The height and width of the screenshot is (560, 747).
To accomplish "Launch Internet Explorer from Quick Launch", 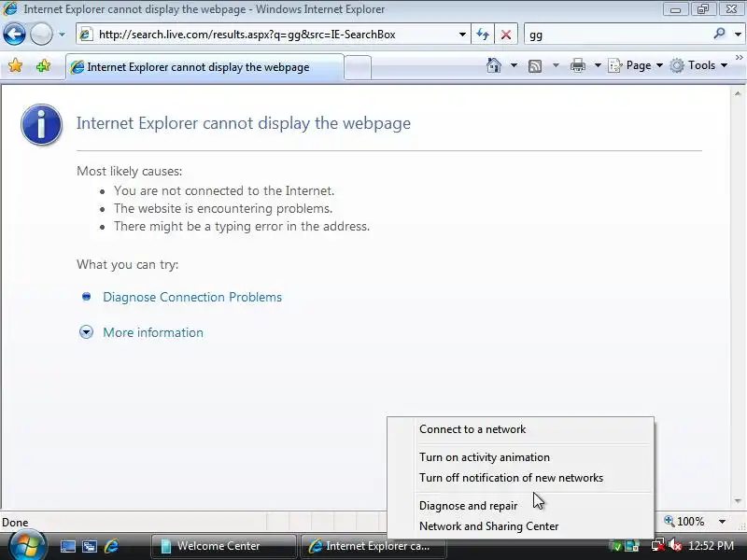I will click(x=111, y=546).
